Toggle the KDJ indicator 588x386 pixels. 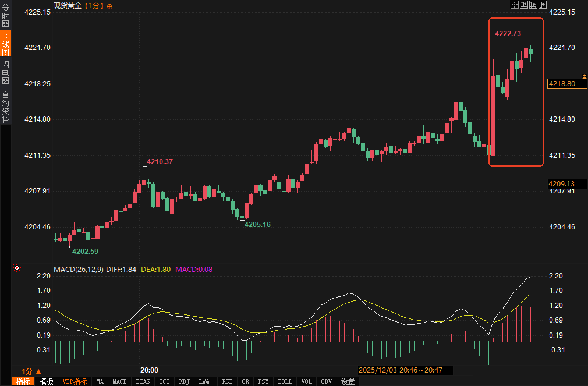tap(185, 381)
